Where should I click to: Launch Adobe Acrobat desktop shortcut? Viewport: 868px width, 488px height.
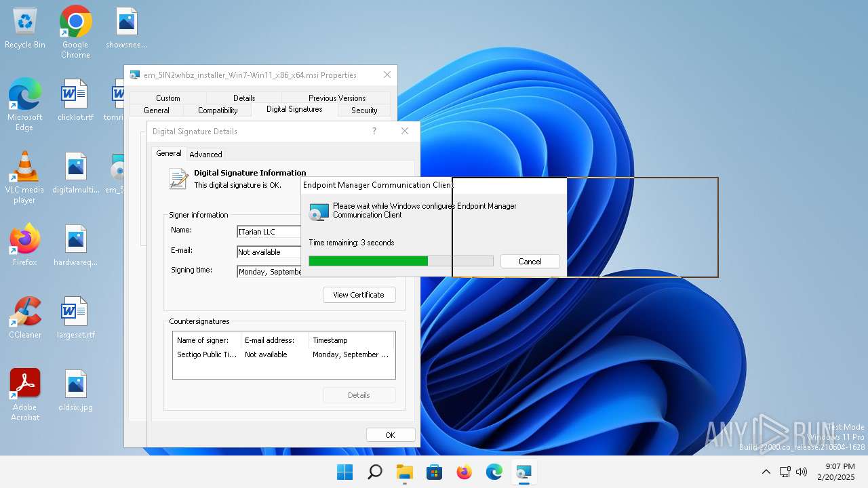25,395
